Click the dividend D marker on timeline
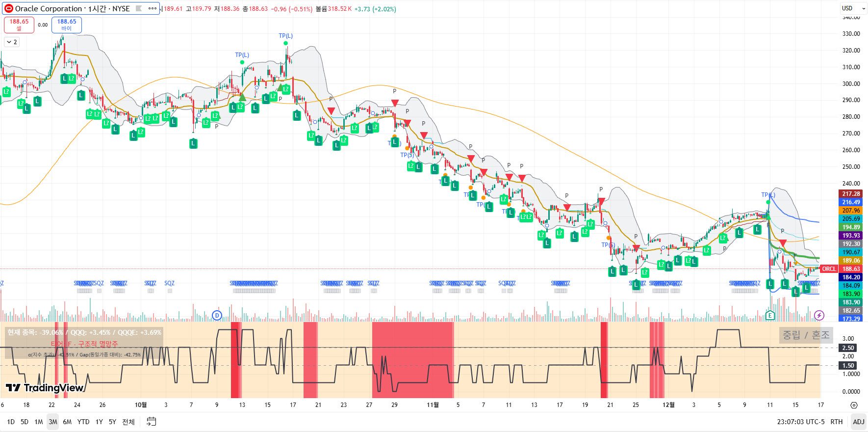 217,316
